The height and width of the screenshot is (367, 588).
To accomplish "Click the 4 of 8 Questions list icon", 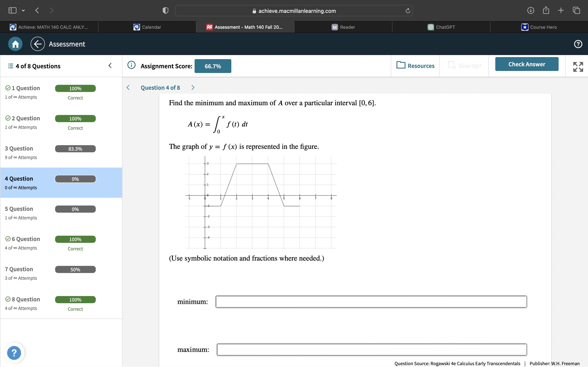I will point(10,66).
